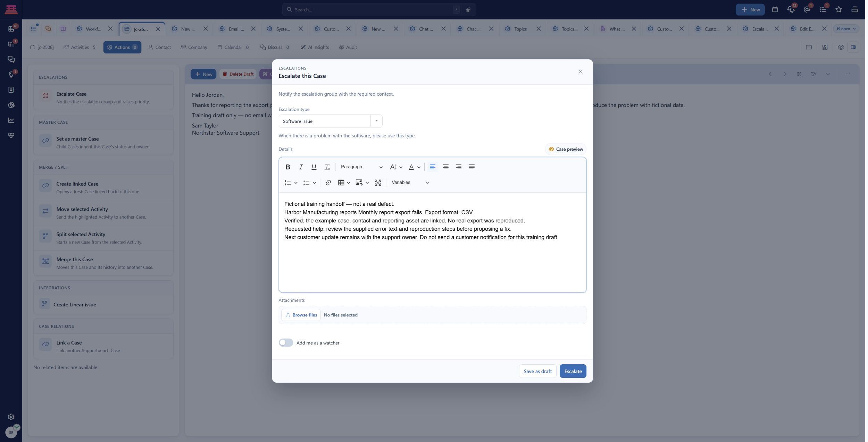The image size is (868, 442).
Task: Click the Delete Draft button
Action: coord(238,74)
